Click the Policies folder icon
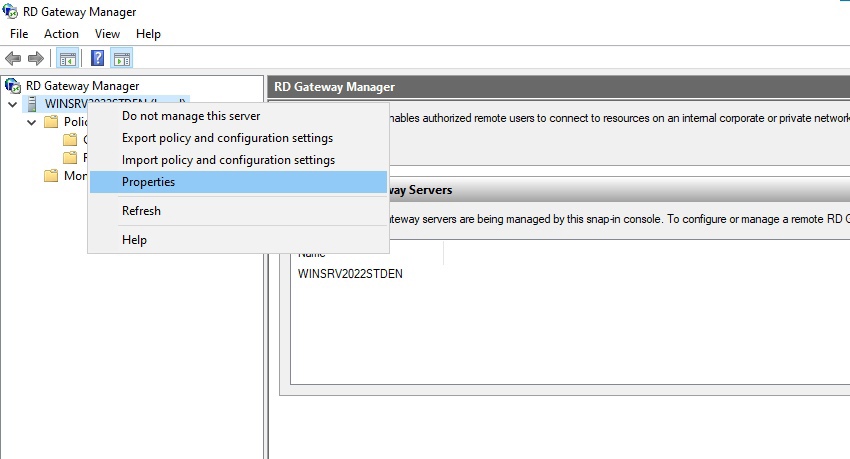This screenshot has width=850, height=459. coord(51,121)
